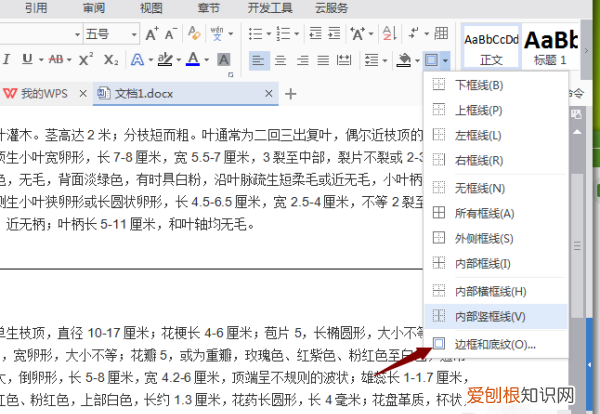Open the 审阅 ribbon tab
600x414 pixels.
point(94,8)
